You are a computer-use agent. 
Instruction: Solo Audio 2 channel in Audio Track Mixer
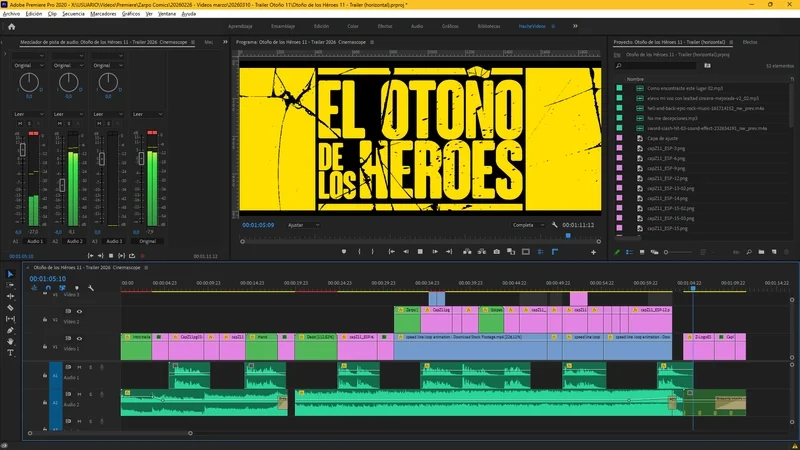[x=69, y=123]
